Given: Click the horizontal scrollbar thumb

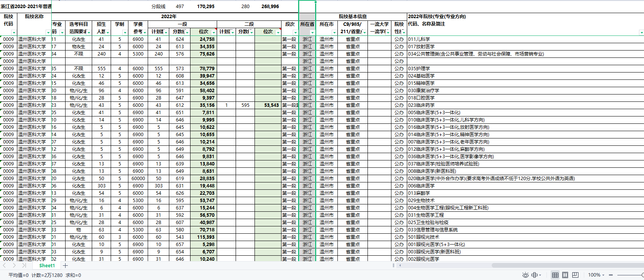Looking at the screenshot, I should [568, 265].
